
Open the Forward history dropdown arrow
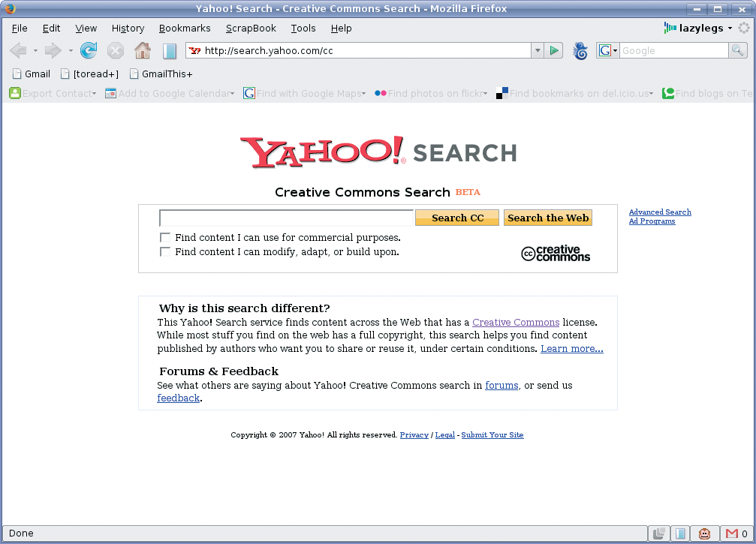click(x=71, y=50)
